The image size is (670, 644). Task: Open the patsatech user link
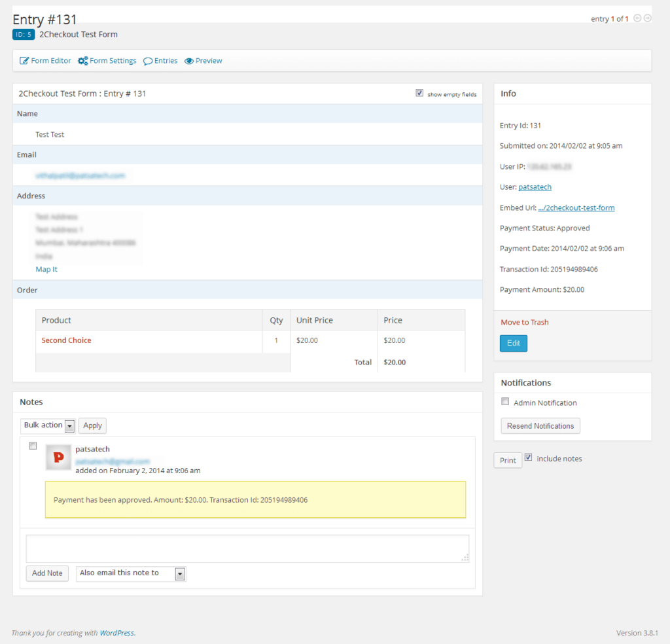[x=535, y=187]
